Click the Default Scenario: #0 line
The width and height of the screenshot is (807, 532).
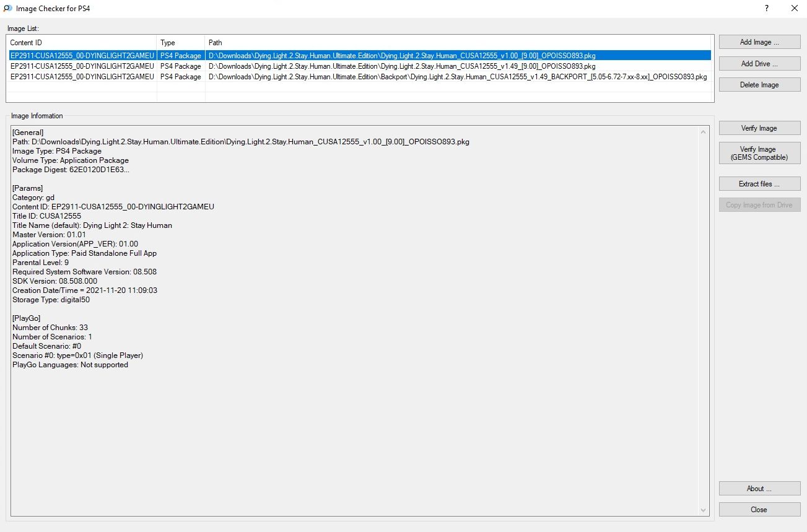pyautogui.click(x=47, y=346)
